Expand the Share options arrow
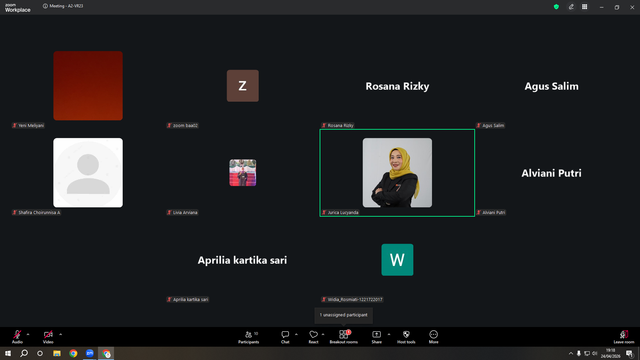 pos(389,334)
